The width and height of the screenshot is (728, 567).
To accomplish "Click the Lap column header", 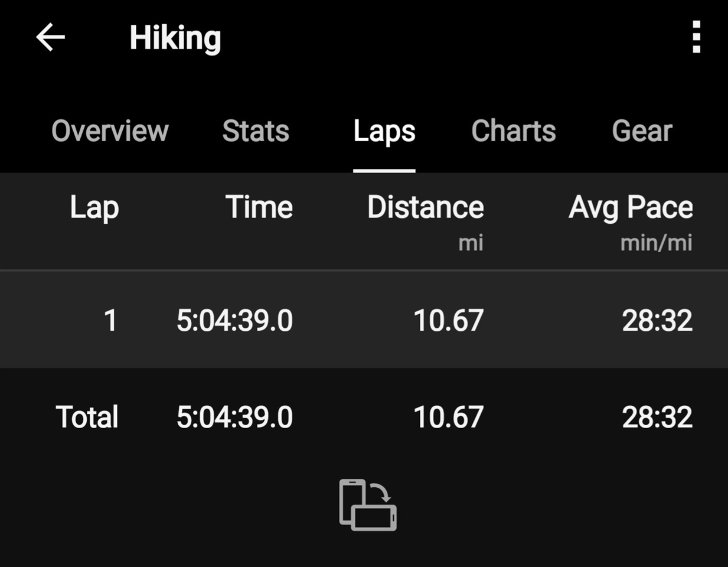I will coord(94,208).
